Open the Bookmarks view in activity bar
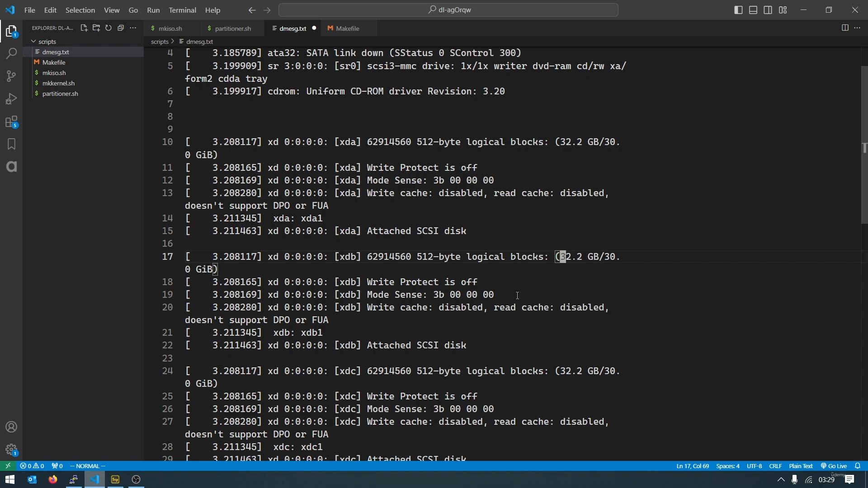This screenshot has width=868, height=488. tap(11, 144)
